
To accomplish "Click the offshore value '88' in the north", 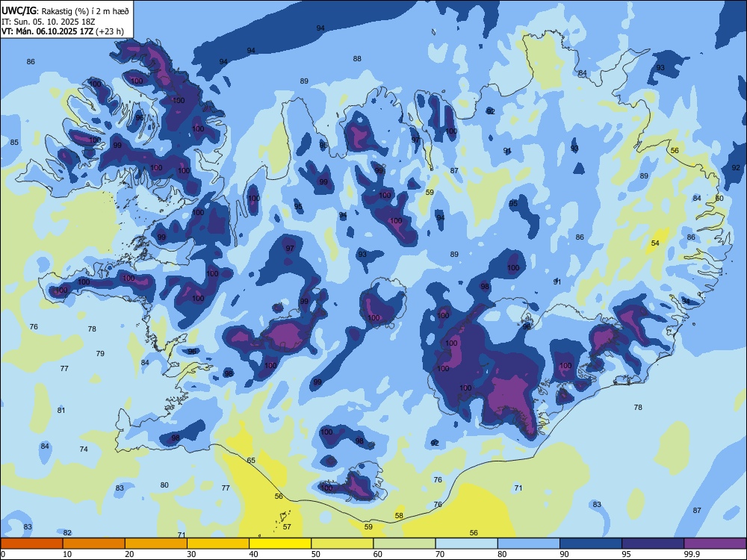I will (x=357, y=58).
